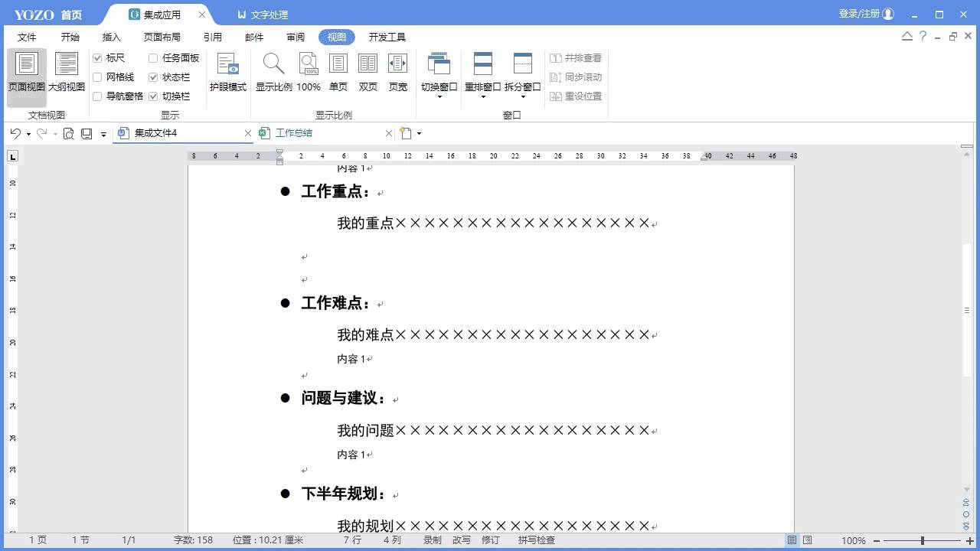This screenshot has width=980, height=551.
Task: Click zoom out minus button
Action: pos(877,541)
